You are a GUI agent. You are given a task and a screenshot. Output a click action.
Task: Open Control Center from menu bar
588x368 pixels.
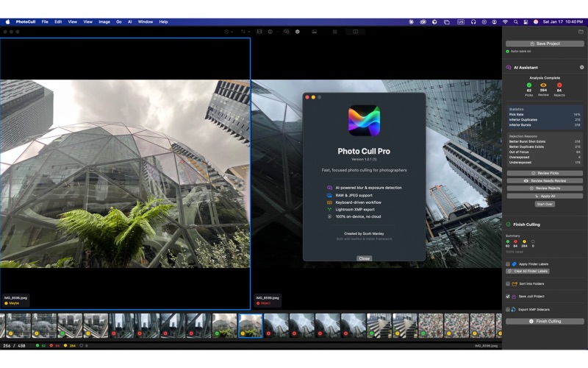pos(526,22)
